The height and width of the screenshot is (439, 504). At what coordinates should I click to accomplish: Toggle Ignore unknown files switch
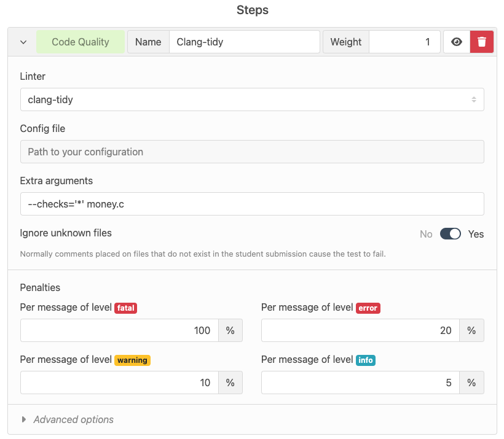[450, 234]
